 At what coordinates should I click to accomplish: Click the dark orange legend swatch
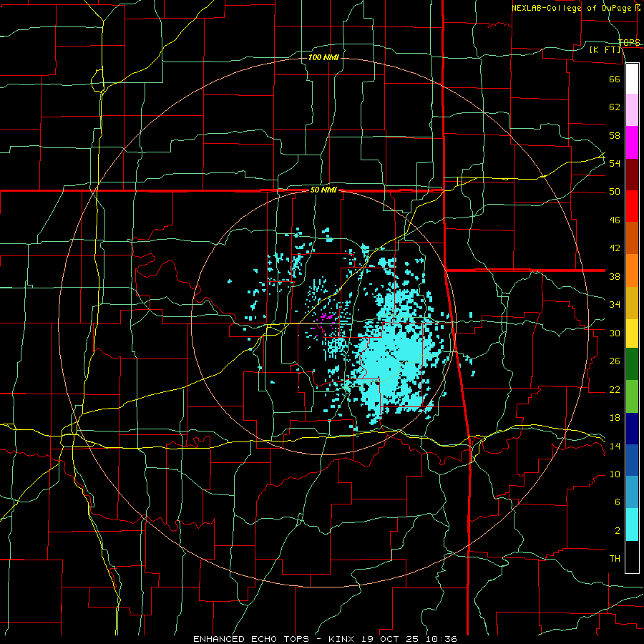(632, 238)
